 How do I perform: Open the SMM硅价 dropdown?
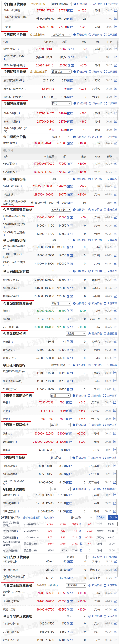(x=61, y=365)
